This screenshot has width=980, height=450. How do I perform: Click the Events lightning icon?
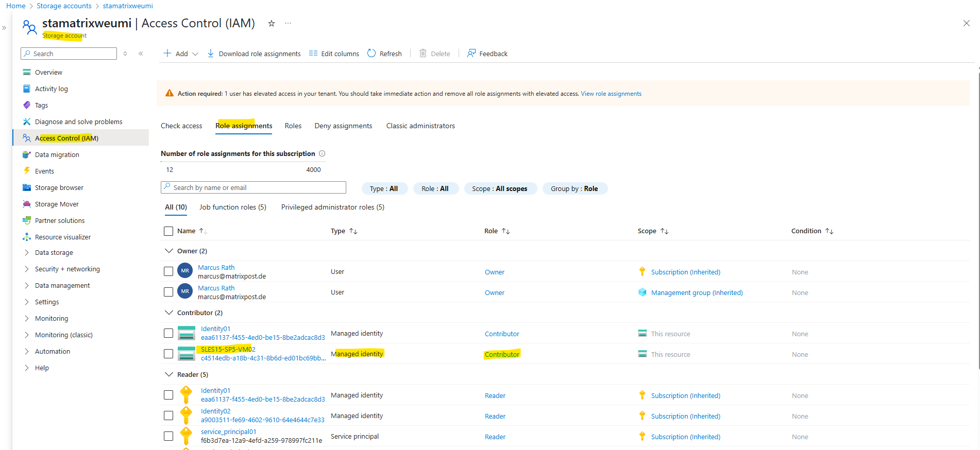(x=27, y=171)
